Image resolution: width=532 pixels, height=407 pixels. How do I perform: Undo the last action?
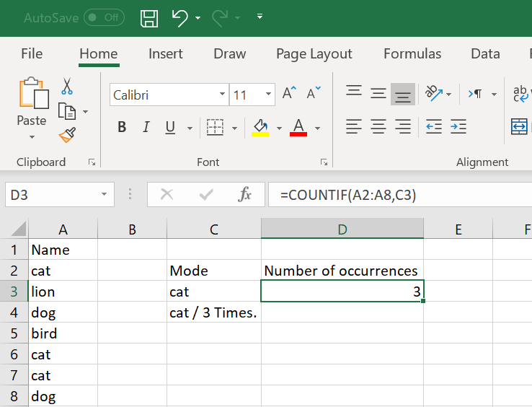(x=179, y=18)
